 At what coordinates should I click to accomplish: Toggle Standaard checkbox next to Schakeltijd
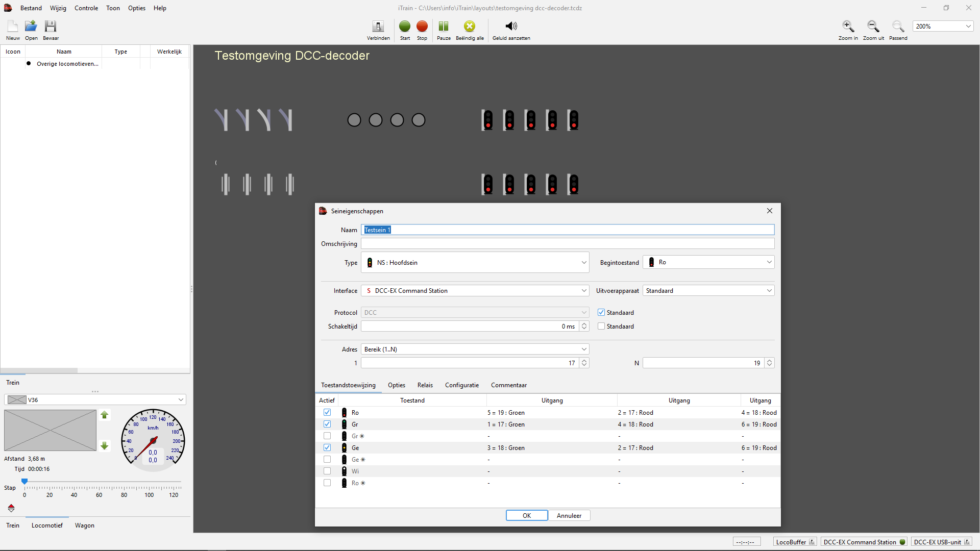(601, 326)
